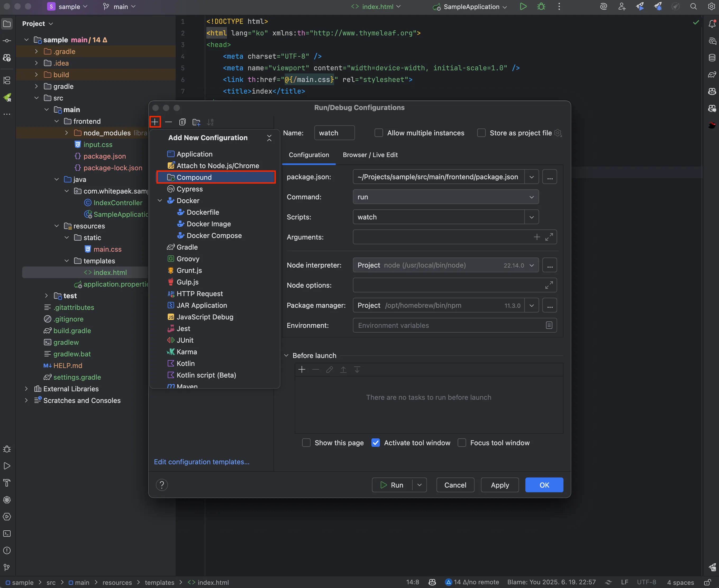Select Docker Compose configuration type
Image resolution: width=719 pixels, height=588 pixels.
click(x=214, y=235)
